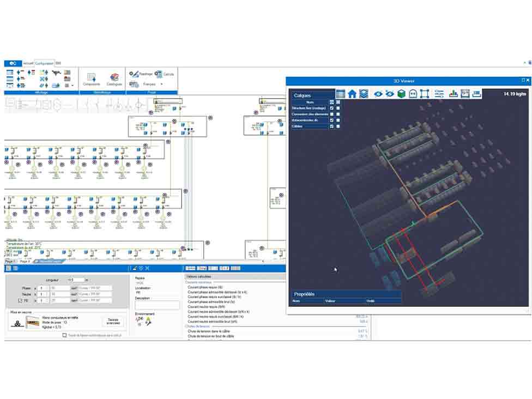Click the bar chart icon in 3D Viewer
The width and height of the screenshot is (532, 399).
(453, 94)
